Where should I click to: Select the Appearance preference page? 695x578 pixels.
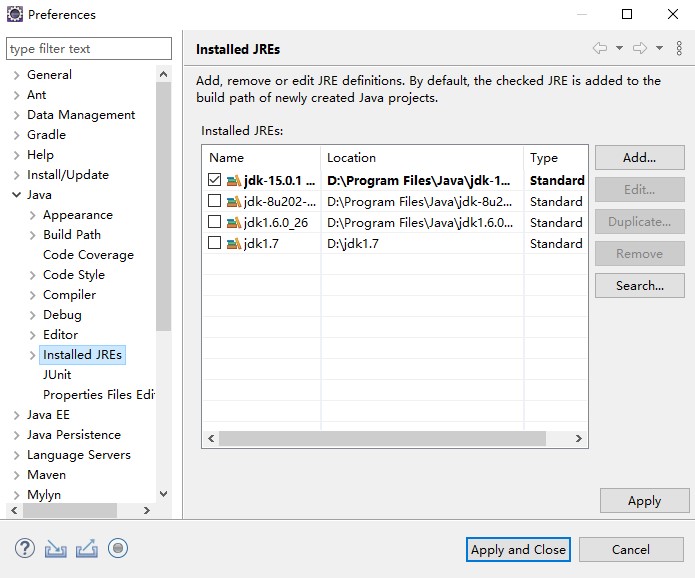click(x=78, y=215)
